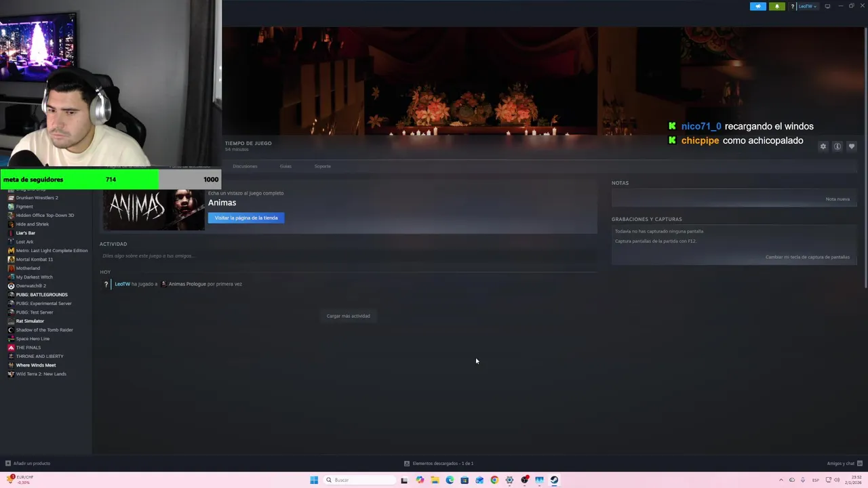Image resolution: width=868 pixels, height=488 pixels.
Task: Select Figment in the library list
Action: 24,207
